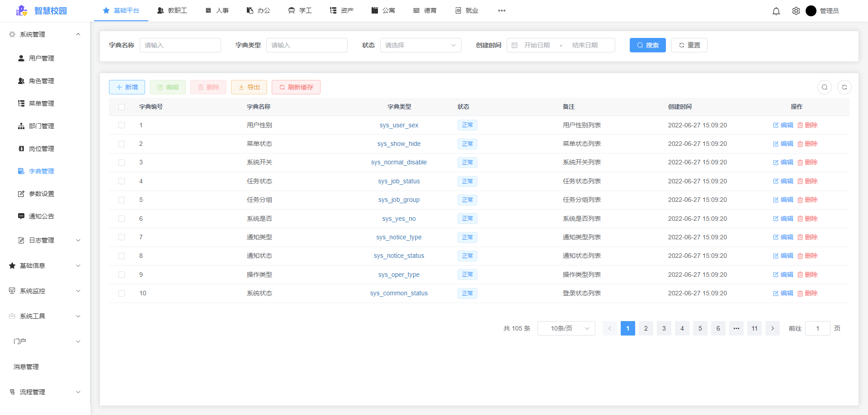The width and height of the screenshot is (868, 415).
Task: Open the 资产 navigation tab
Action: pos(342,10)
